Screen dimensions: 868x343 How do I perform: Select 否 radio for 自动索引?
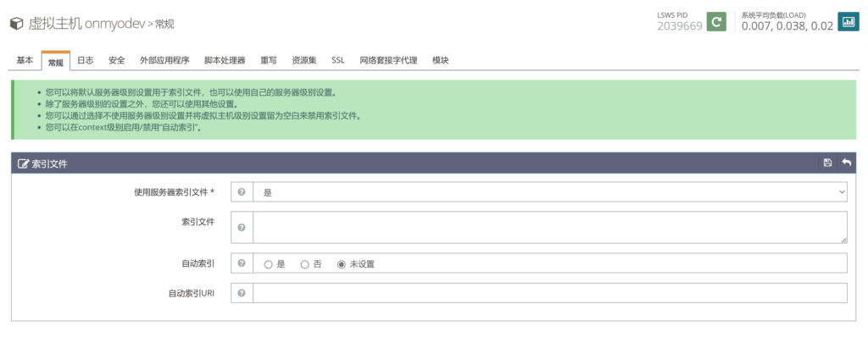(304, 264)
